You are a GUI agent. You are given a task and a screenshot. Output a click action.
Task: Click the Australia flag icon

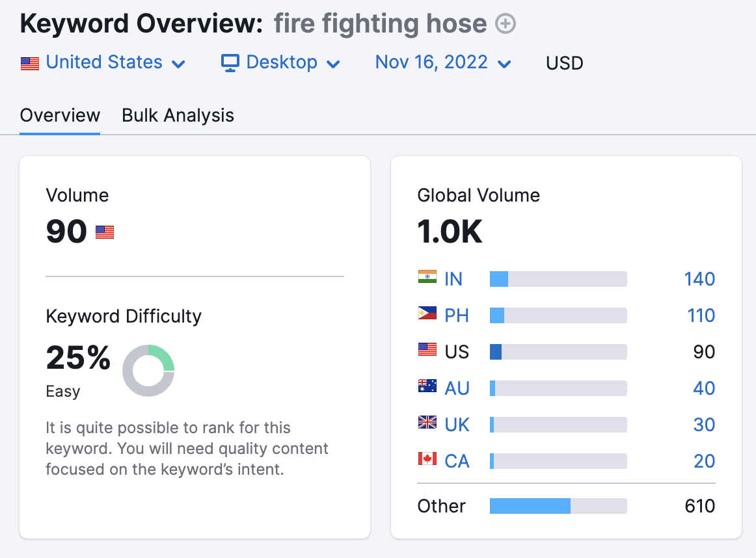427,387
